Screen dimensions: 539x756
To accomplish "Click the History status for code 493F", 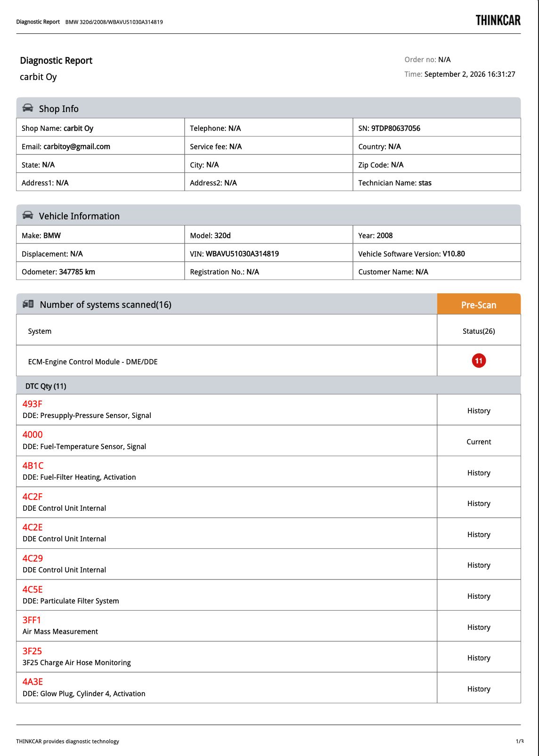I will click(x=479, y=410).
